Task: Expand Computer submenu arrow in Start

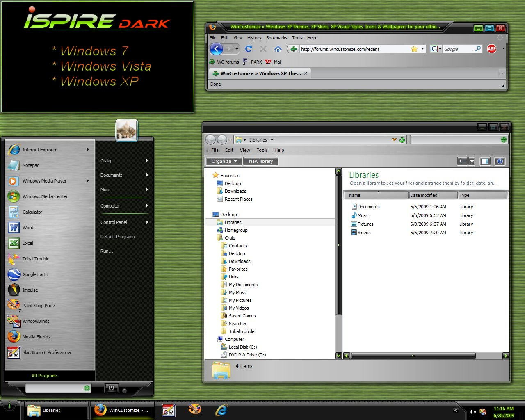Action: coord(147,206)
